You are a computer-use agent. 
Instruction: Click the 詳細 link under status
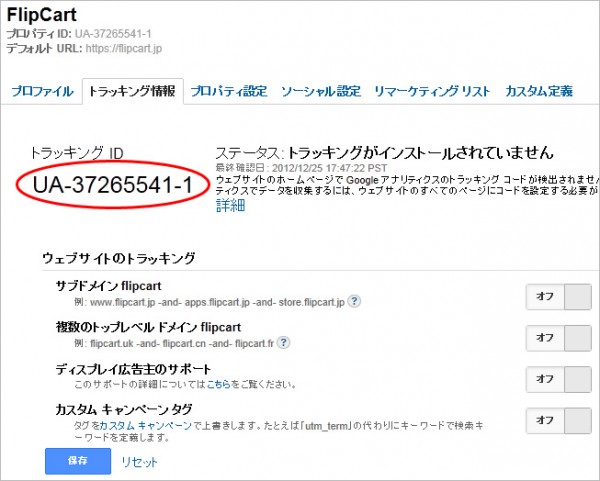230,205
